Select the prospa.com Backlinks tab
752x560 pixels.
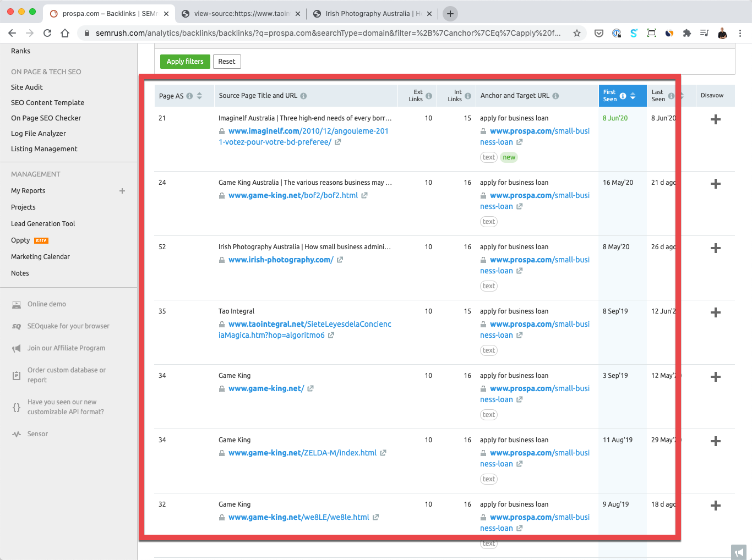click(109, 14)
